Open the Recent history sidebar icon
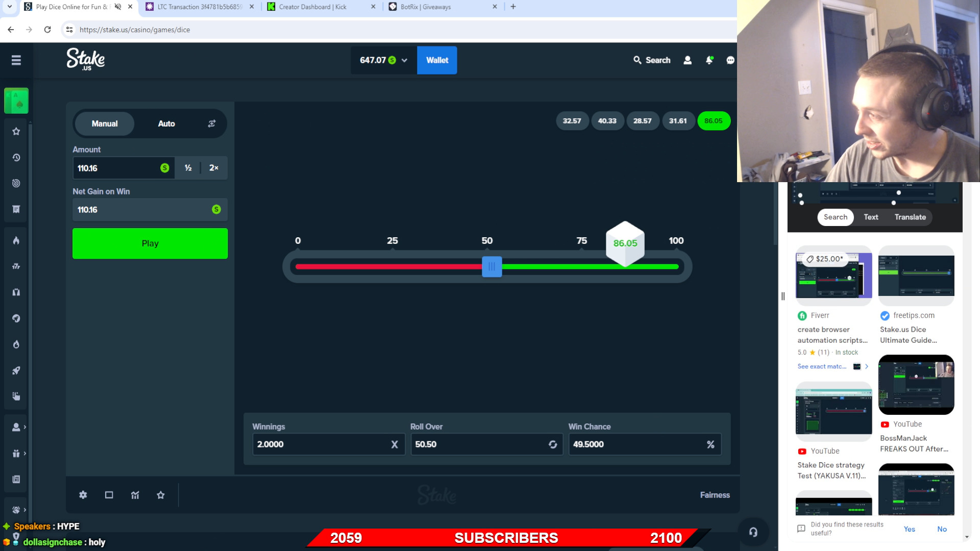This screenshot has width=980, height=551. click(x=16, y=157)
